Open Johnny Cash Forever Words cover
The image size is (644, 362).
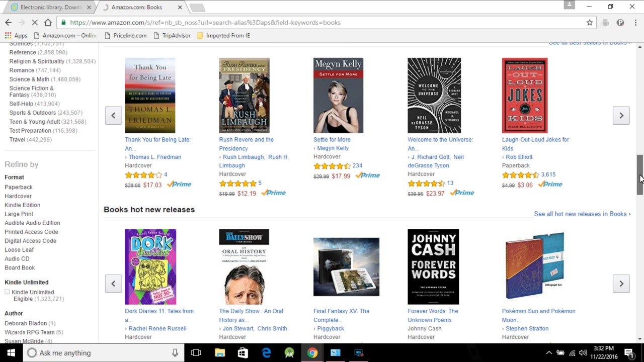coord(433,267)
